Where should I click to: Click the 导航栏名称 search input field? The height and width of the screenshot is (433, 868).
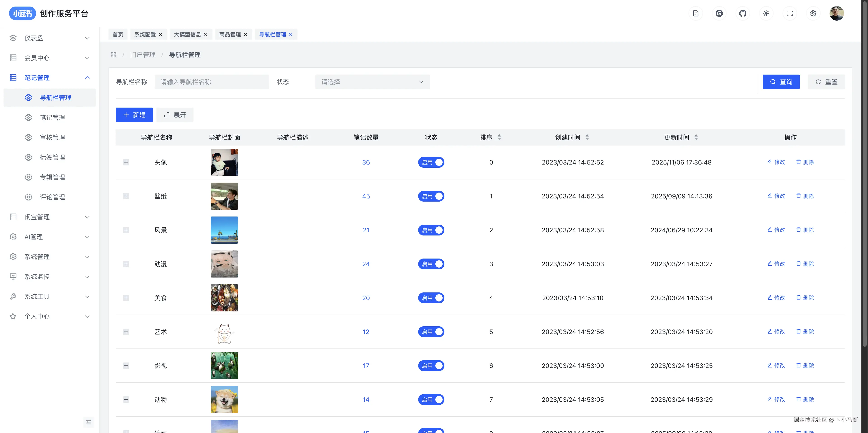click(x=212, y=82)
